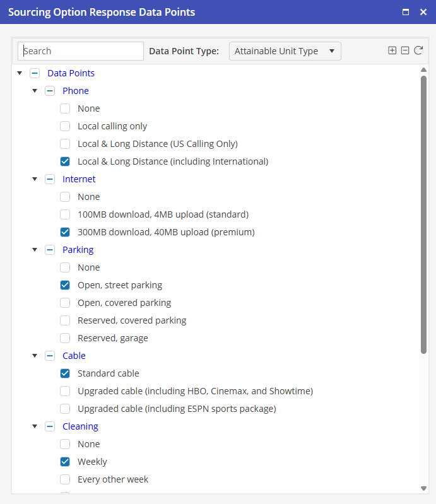The width and height of the screenshot is (436, 504).
Task: Check the Local calling only option
Action: pos(65,126)
